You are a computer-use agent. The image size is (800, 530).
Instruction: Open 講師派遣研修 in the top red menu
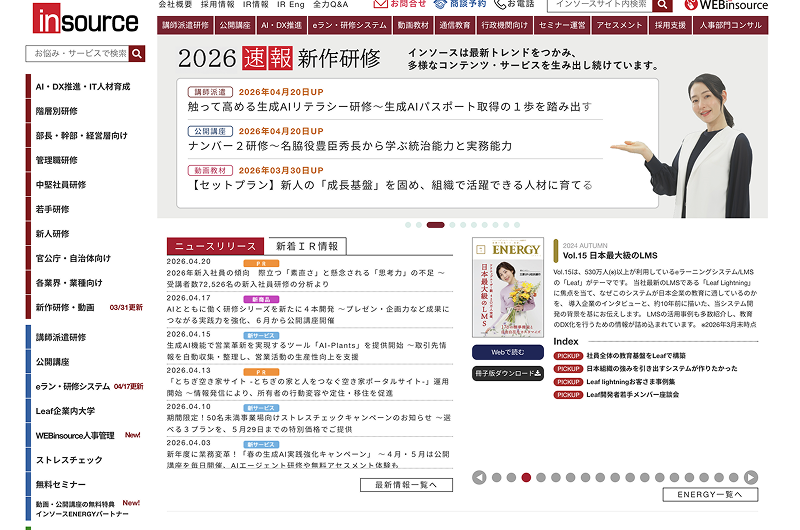click(x=185, y=26)
